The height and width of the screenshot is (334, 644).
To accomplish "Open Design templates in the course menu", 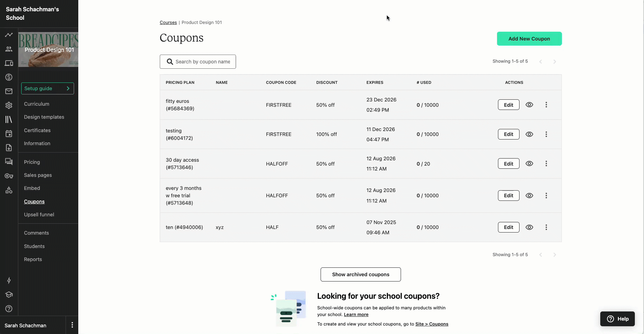I will (x=44, y=117).
